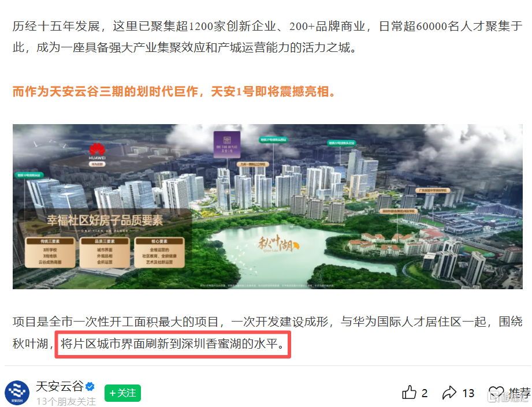532x407 pixels.
Task: Select the 品质三要素 card in the image
Action: coord(105,253)
